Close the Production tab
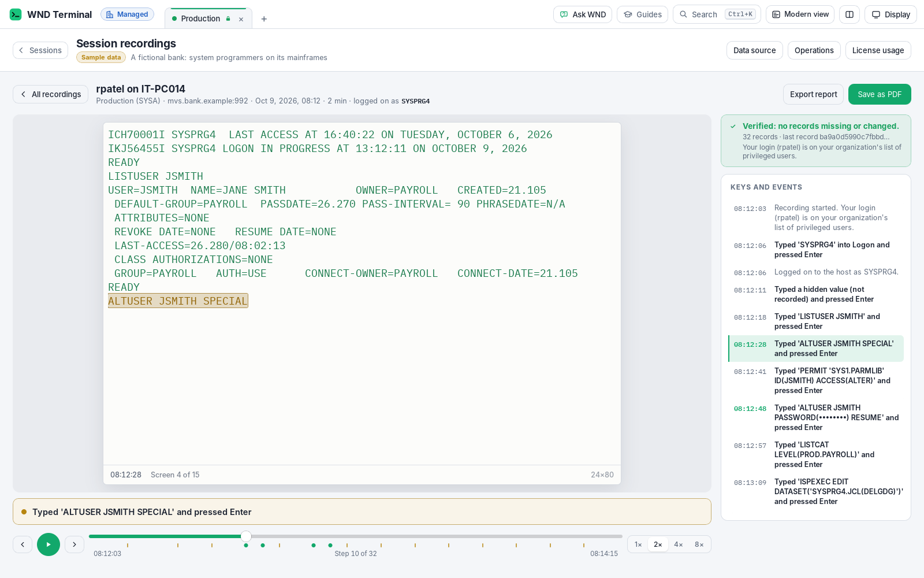Viewport: 924px width, 578px height. pos(241,19)
